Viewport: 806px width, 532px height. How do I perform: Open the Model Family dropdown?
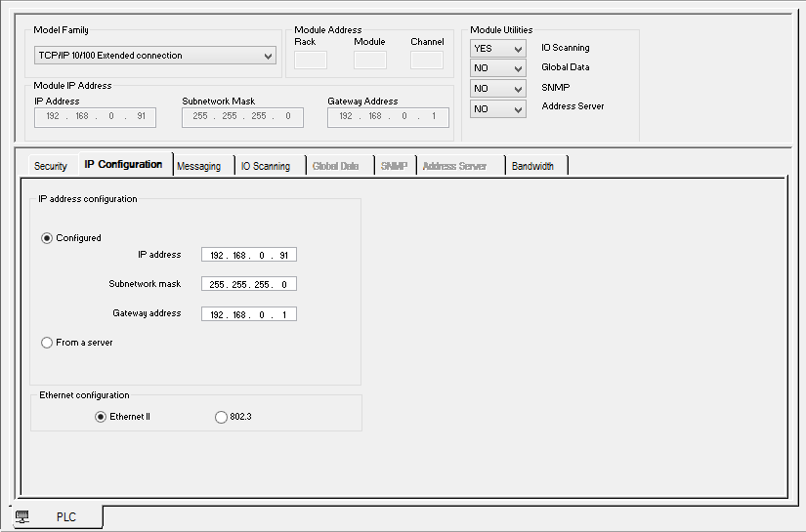[x=155, y=56]
